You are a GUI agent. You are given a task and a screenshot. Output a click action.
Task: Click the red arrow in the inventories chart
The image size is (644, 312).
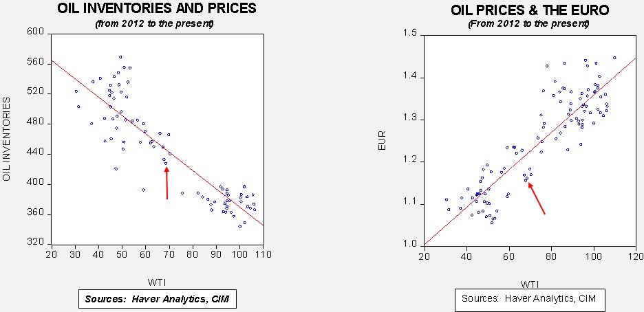(167, 182)
